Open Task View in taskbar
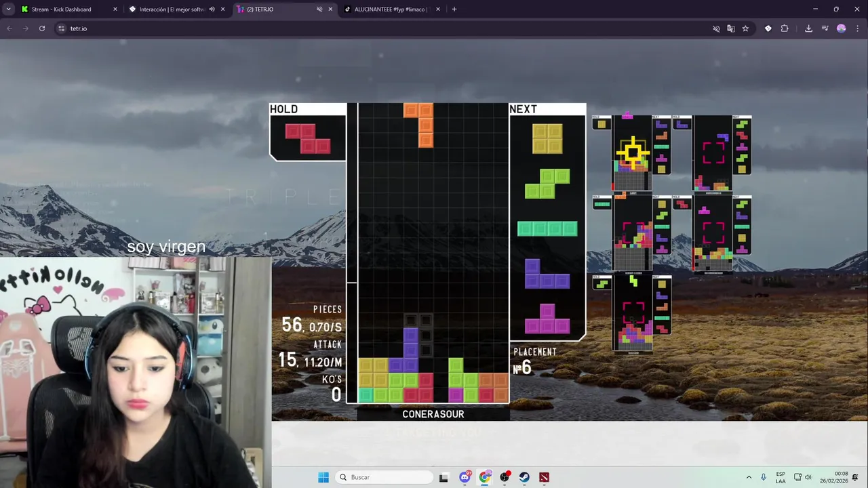The image size is (868, 488). (x=443, y=477)
